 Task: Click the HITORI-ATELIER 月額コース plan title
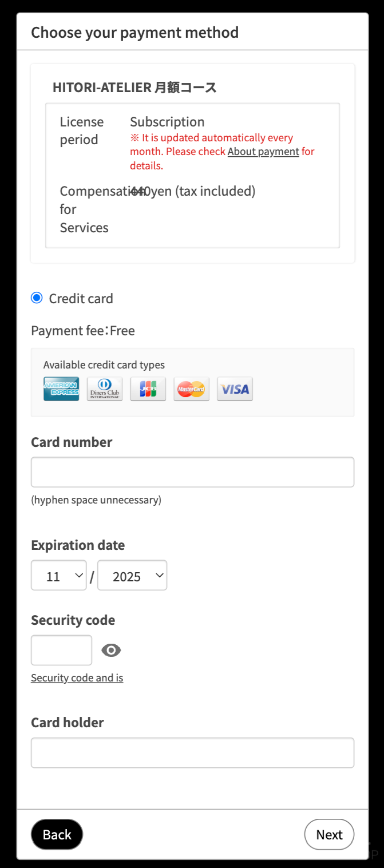pyautogui.click(x=134, y=88)
